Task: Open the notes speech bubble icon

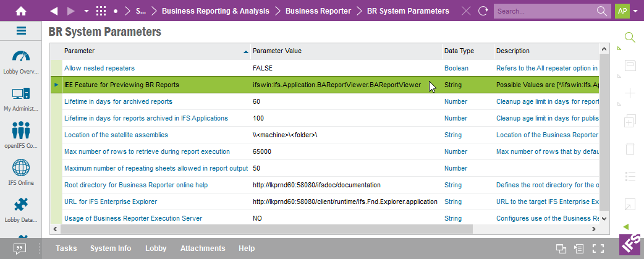Action: [x=20, y=248]
